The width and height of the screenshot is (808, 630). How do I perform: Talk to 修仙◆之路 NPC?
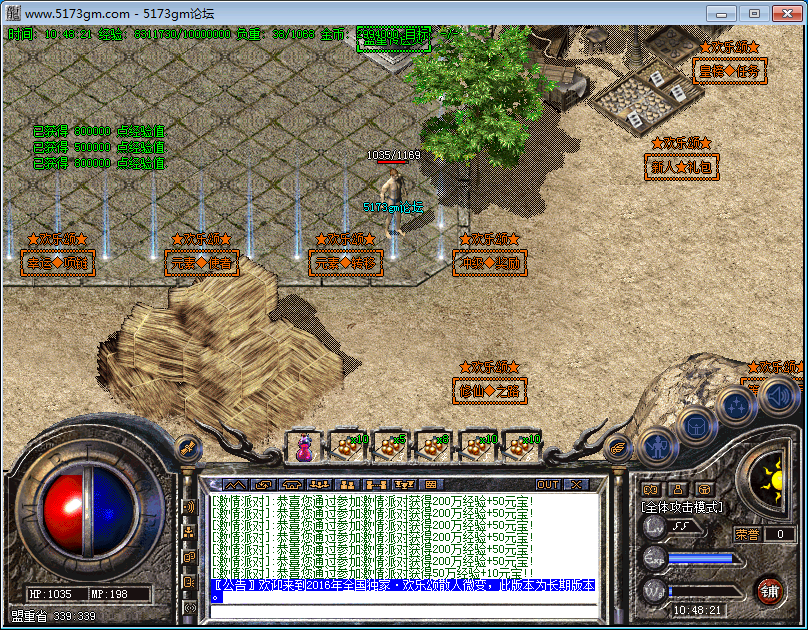(490, 391)
